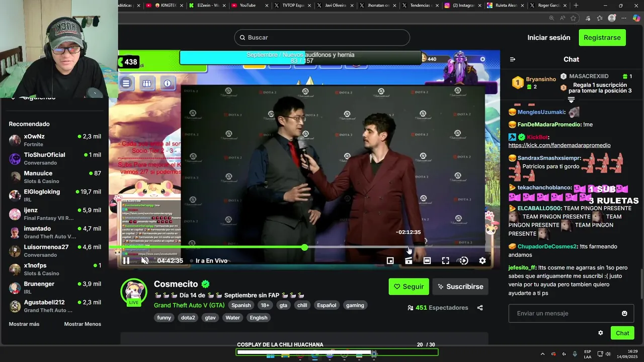Switch to the Javi Oliveira tab
Image resolution: width=644 pixels, height=362 pixels.
click(x=335, y=6)
